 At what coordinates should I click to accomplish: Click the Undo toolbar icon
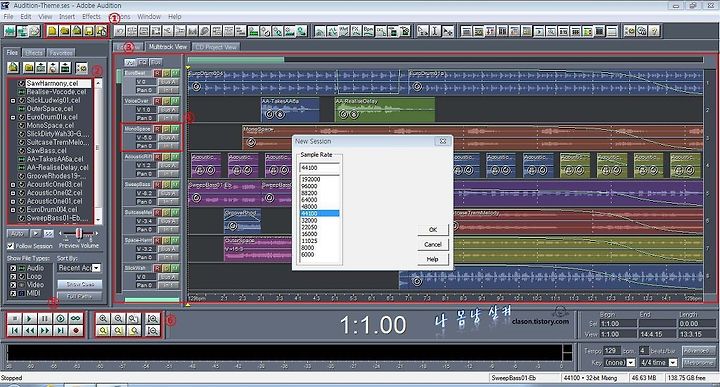point(120,31)
